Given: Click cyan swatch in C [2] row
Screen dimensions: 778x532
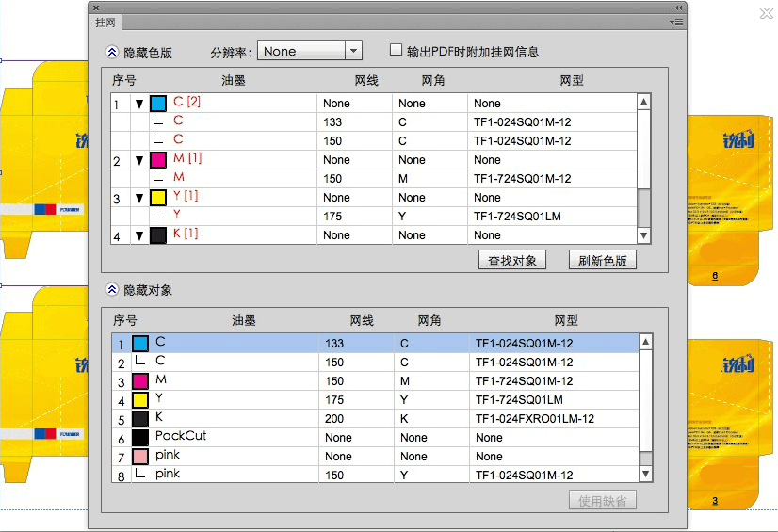Looking at the screenshot, I should pos(158,104).
